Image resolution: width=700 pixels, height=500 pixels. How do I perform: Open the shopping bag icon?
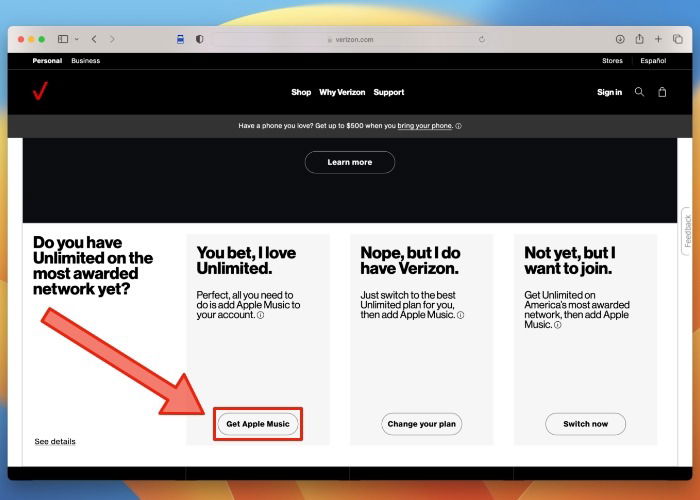pyautogui.click(x=662, y=92)
